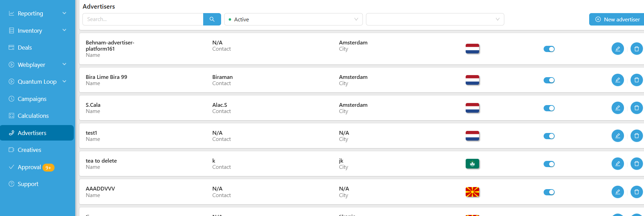Open the Active status filter dropdown
Image resolution: width=644 pixels, height=216 pixels.
click(x=293, y=19)
